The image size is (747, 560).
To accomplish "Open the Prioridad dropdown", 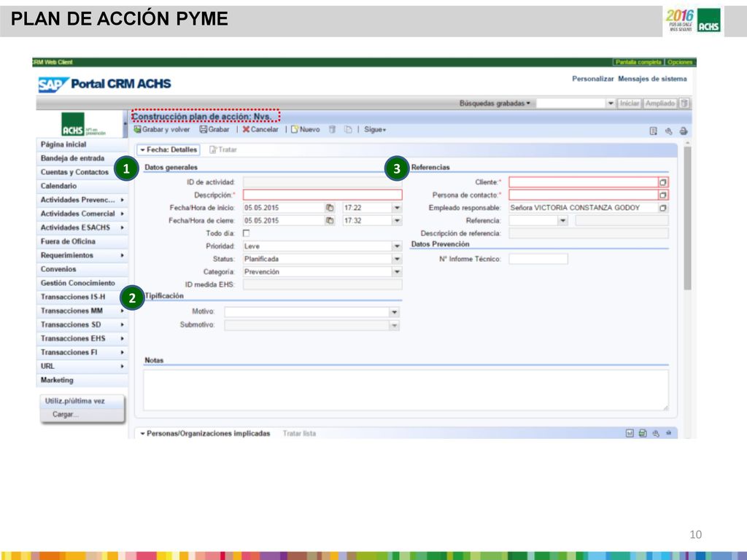I will 397,246.
